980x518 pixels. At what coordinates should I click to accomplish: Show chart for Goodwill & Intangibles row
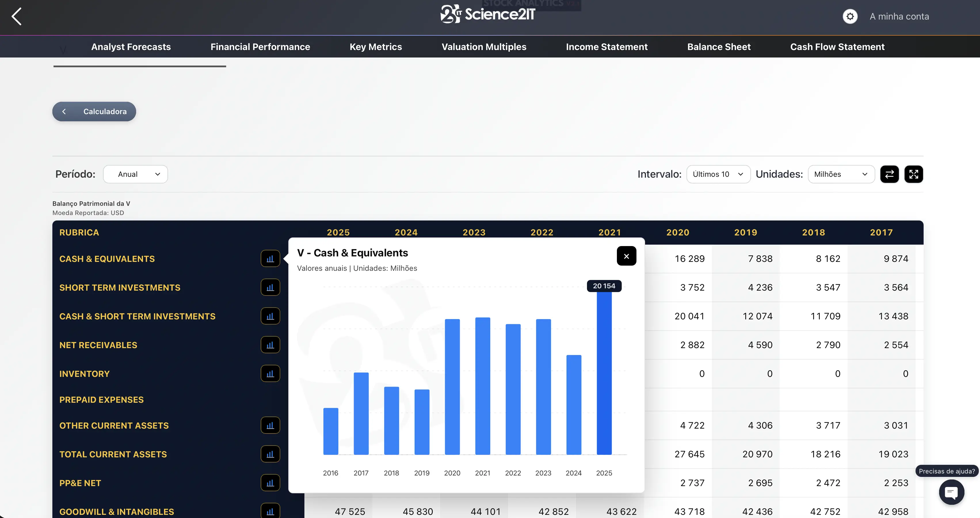[x=270, y=511]
